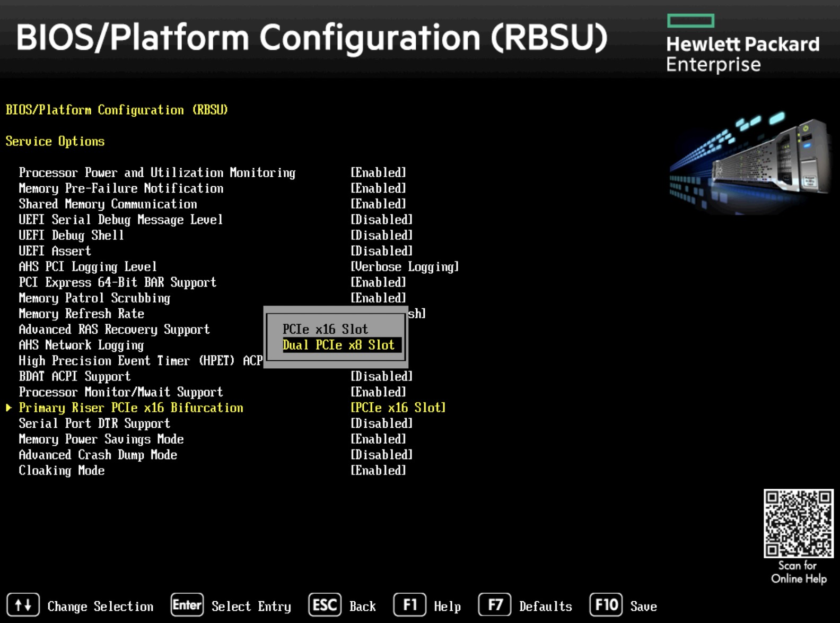Click the ESC Back key icon
This screenshot has height=623, width=840.
[x=324, y=605]
